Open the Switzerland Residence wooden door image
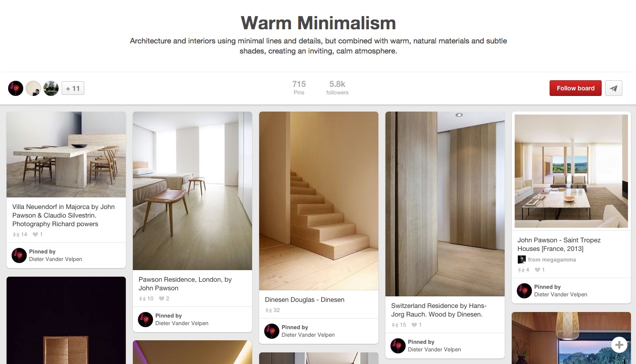636x364 pixels. [445, 204]
